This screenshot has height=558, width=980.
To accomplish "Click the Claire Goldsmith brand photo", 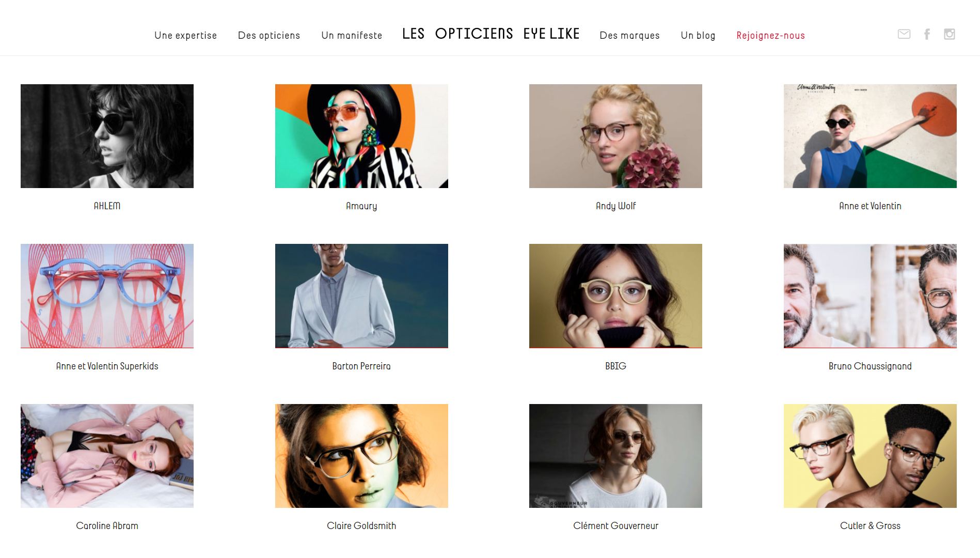I will click(x=361, y=456).
